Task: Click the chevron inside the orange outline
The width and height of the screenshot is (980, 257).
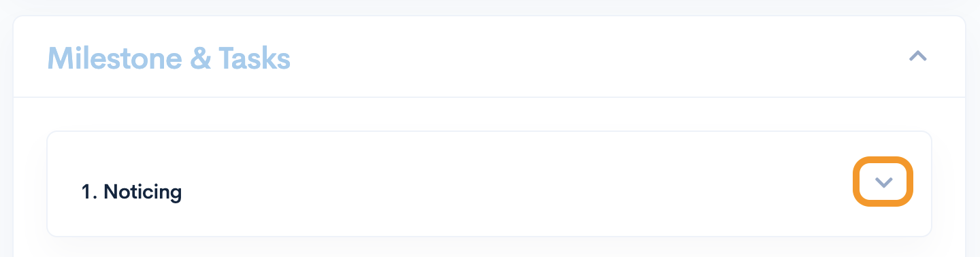Action: [x=883, y=182]
